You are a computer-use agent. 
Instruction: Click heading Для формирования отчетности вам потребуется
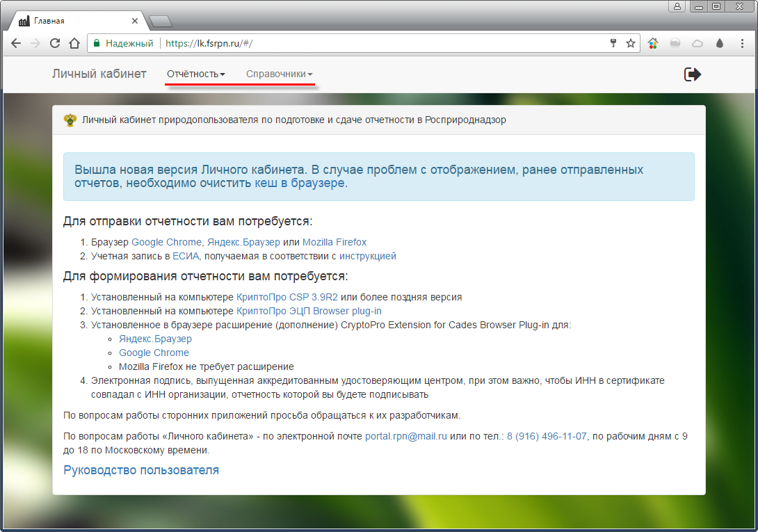[x=205, y=276]
